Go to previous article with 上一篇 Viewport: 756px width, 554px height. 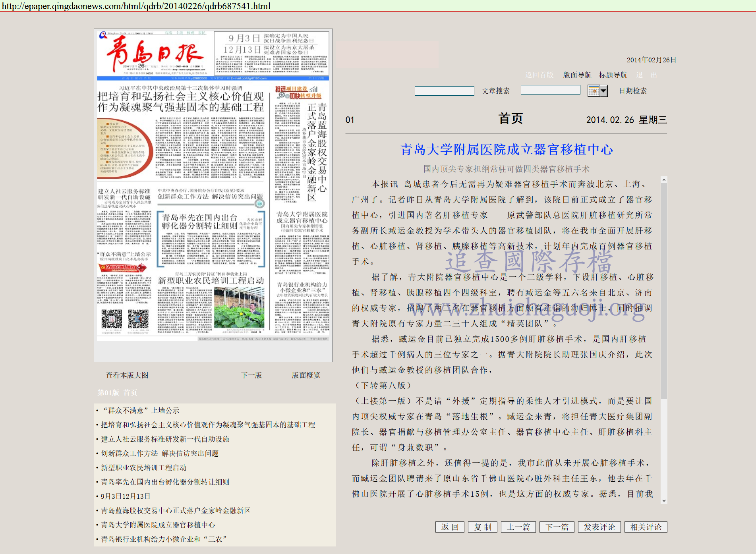click(518, 527)
